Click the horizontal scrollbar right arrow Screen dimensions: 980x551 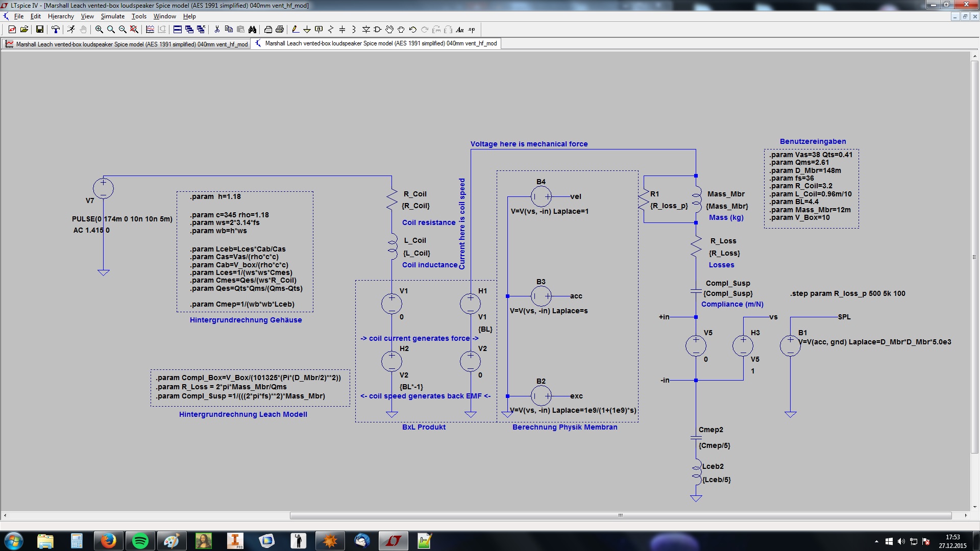tap(966, 515)
